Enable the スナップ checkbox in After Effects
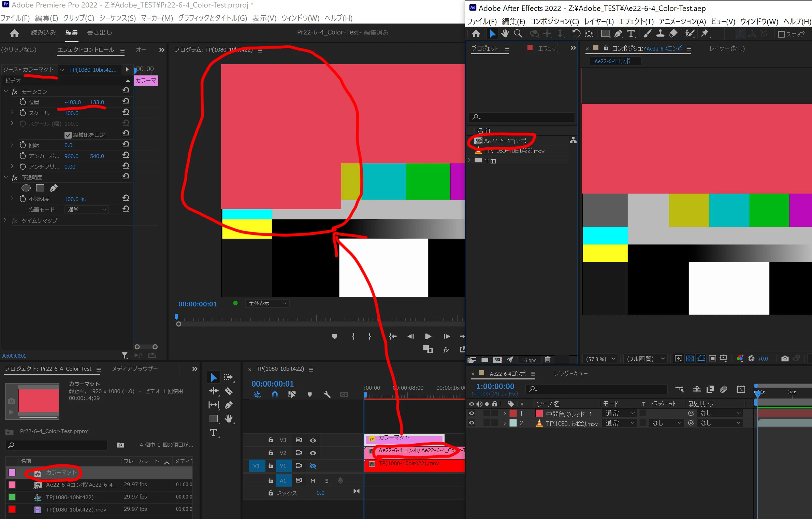The image size is (812, 519). (781, 34)
